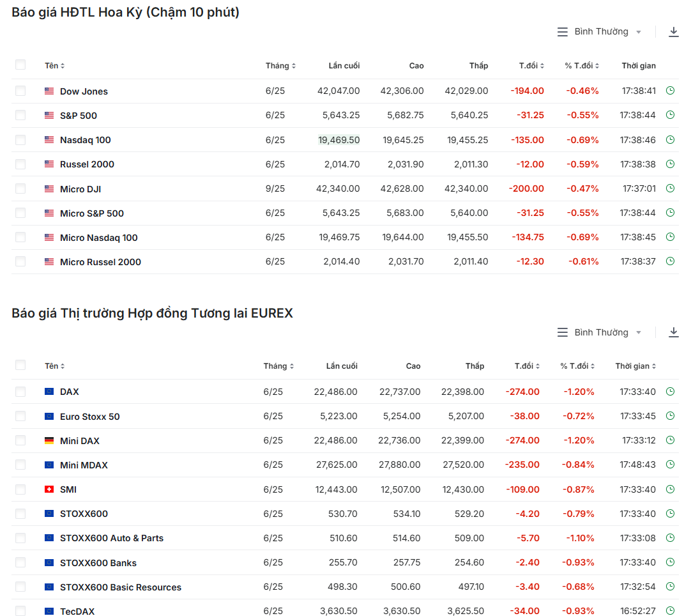
Task: Click the clock icon in Micro DJI row
Action: [x=670, y=189]
